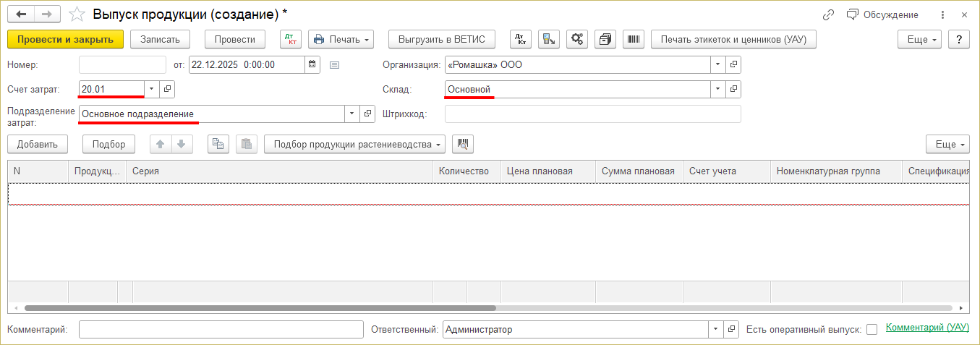
Task: Click the black Дт/Кт icon button
Action: coord(521,39)
